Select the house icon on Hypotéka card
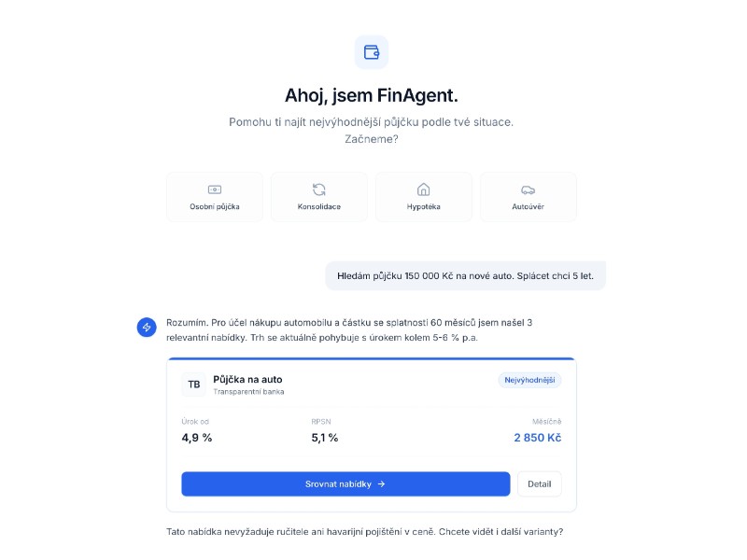Image resolution: width=747 pixels, height=560 pixels. point(424,188)
